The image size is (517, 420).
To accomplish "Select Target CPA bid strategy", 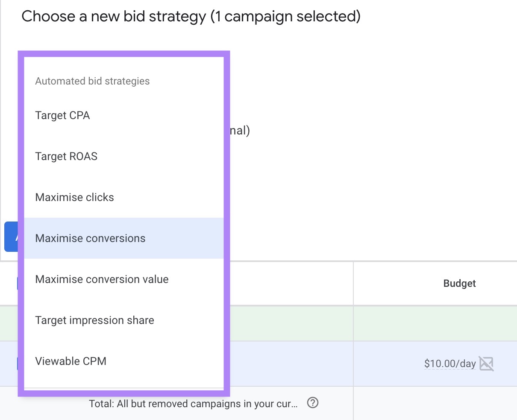I will click(x=62, y=115).
